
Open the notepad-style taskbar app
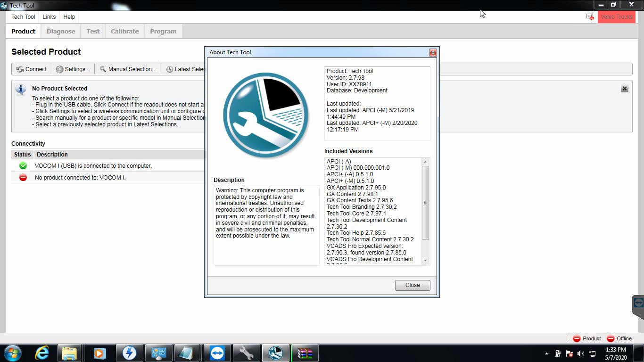(187, 353)
